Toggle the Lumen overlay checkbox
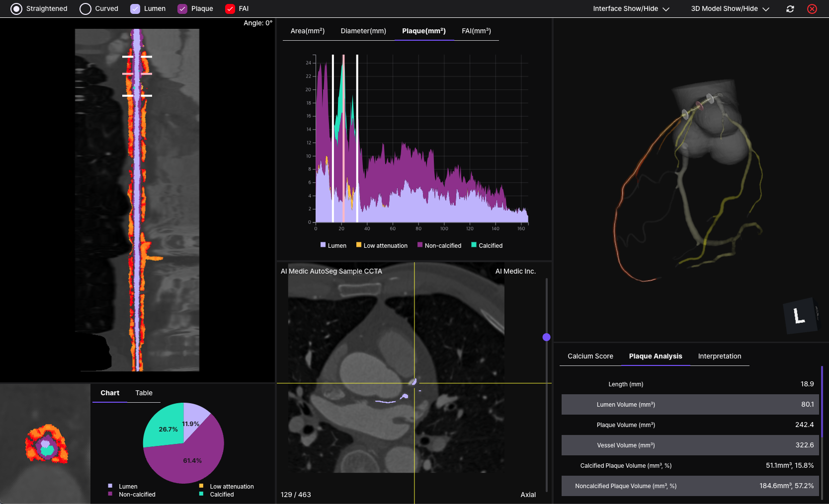Viewport: 829px width, 504px height. (x=135, y=9)
